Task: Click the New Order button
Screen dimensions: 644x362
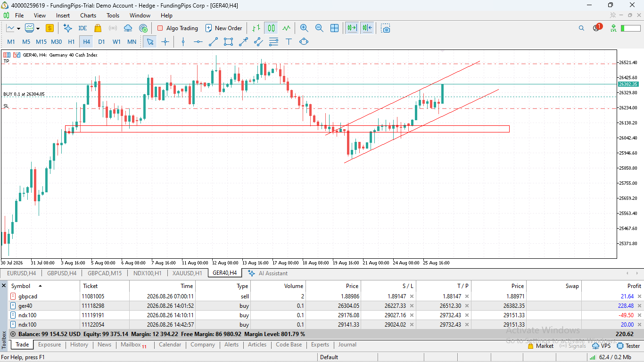Action: (x=223, y=28)
